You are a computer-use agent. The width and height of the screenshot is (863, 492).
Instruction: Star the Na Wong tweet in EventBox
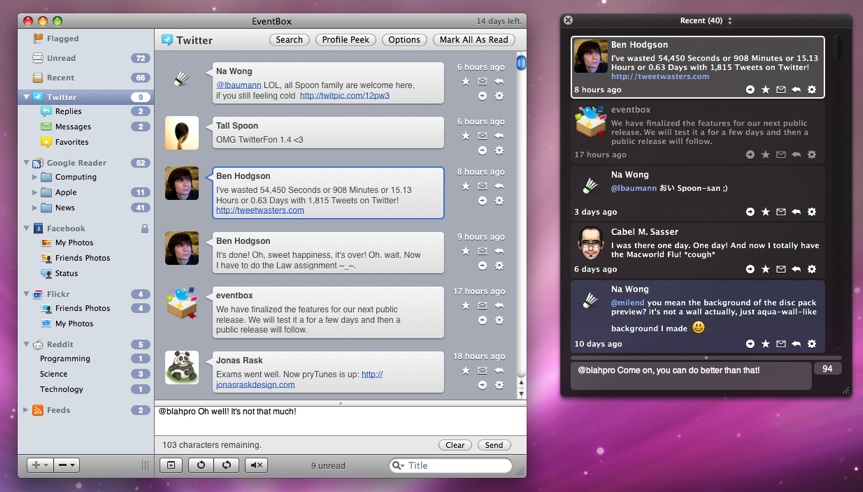pos(466,81)
